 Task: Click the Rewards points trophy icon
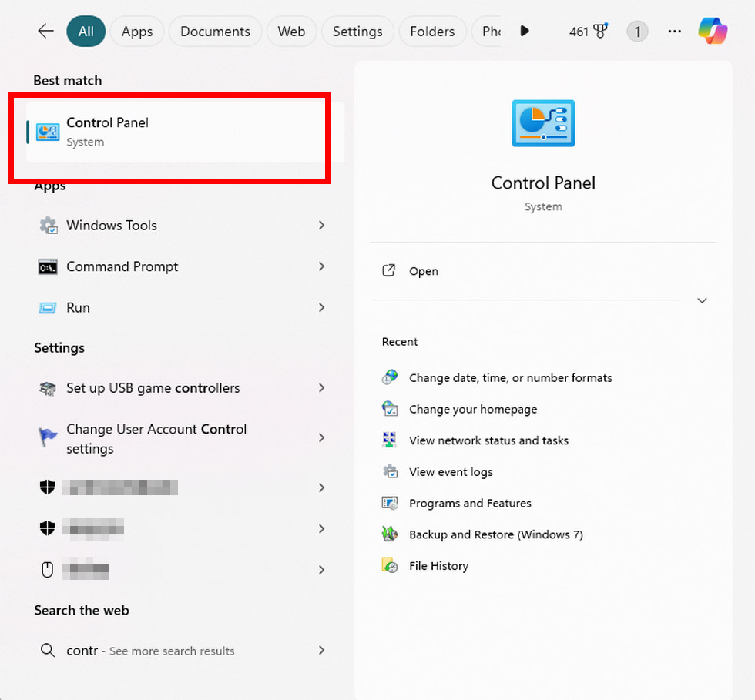600,32
